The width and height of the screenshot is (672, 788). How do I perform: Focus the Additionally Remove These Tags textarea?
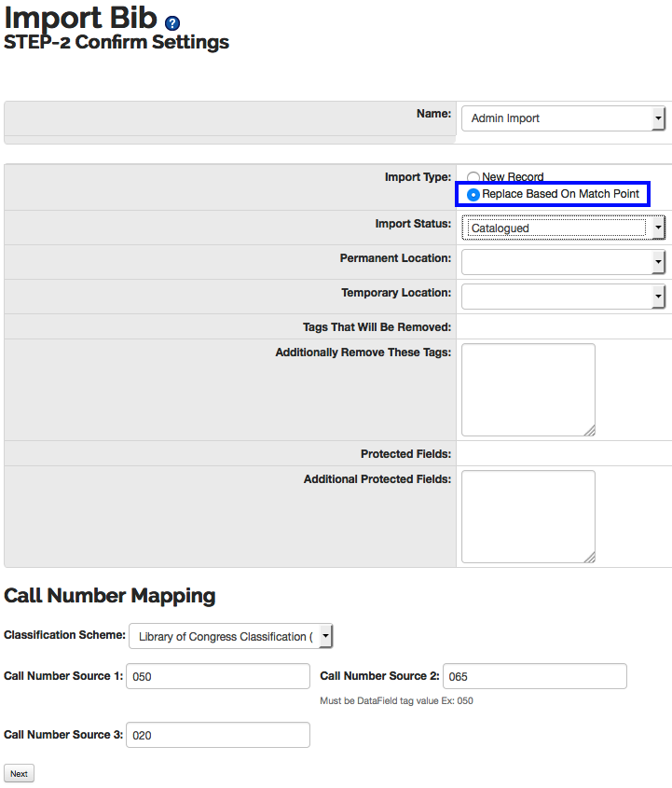pos(528,389)
